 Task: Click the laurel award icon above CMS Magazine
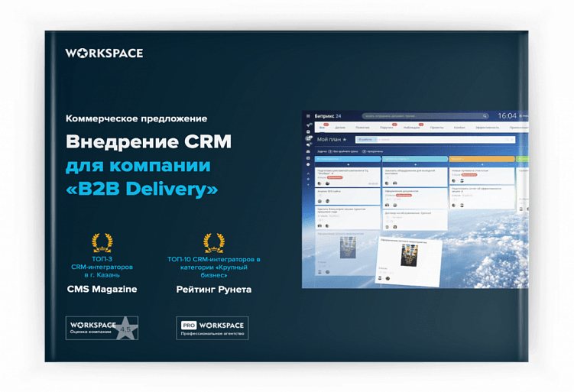[x=102, y=243]
